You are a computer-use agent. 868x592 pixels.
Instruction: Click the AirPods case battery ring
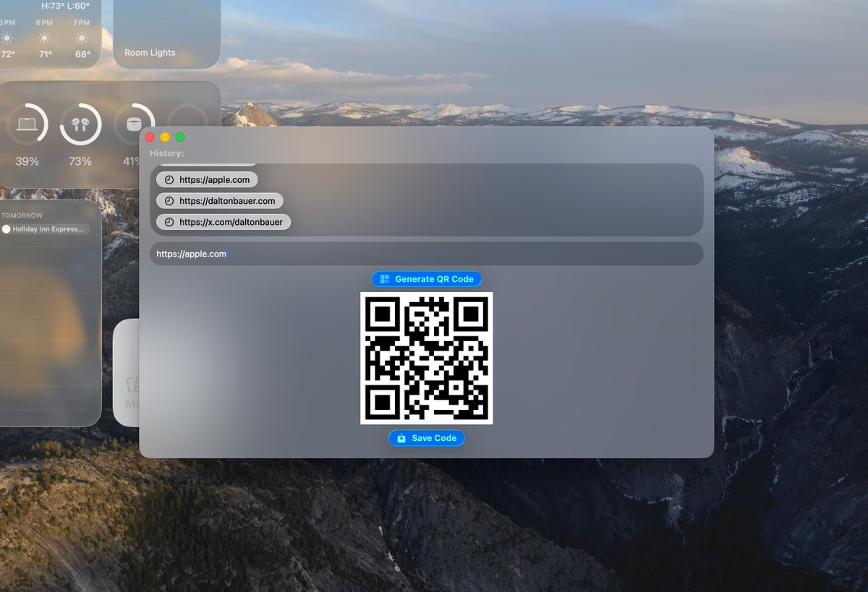tap(133, 124)
